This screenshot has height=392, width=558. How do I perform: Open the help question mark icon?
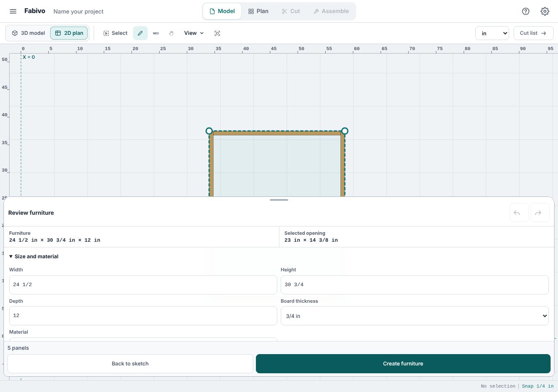526,11
